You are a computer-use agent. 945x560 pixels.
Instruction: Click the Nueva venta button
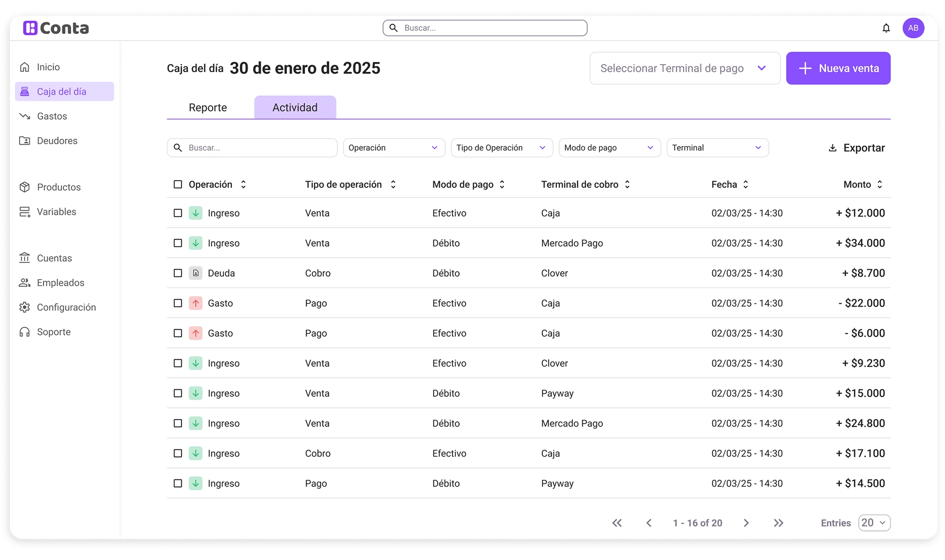[x=838, y=68]
